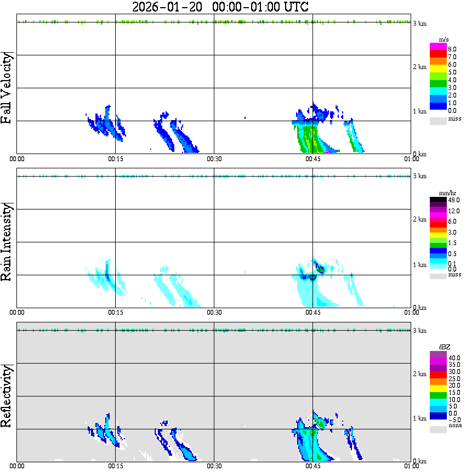Click the '00:00' tick under the Rain Intensity plot
This screenshot has width=466, height=476.
coord(17,313)
